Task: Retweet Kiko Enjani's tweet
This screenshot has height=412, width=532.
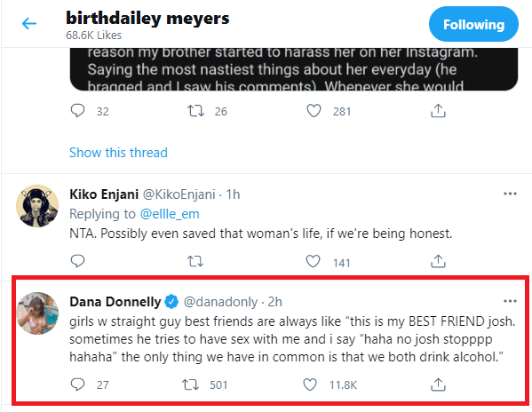Action: click(195, 261)
